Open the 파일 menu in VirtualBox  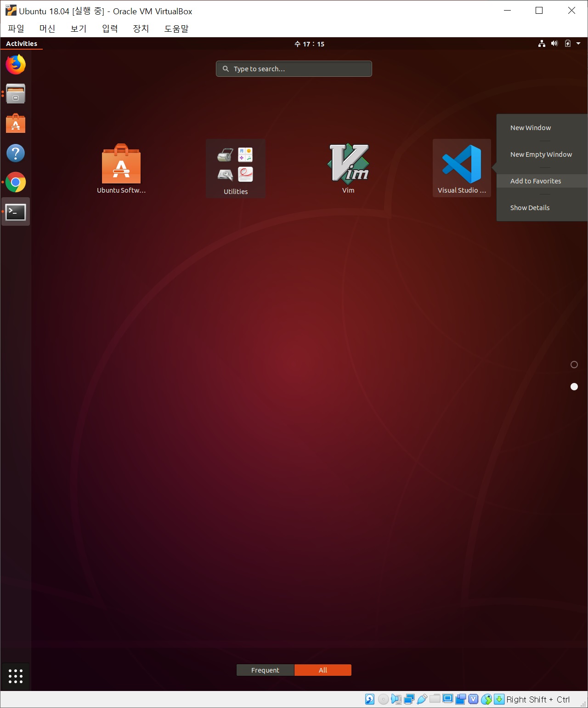coord(16,29)
